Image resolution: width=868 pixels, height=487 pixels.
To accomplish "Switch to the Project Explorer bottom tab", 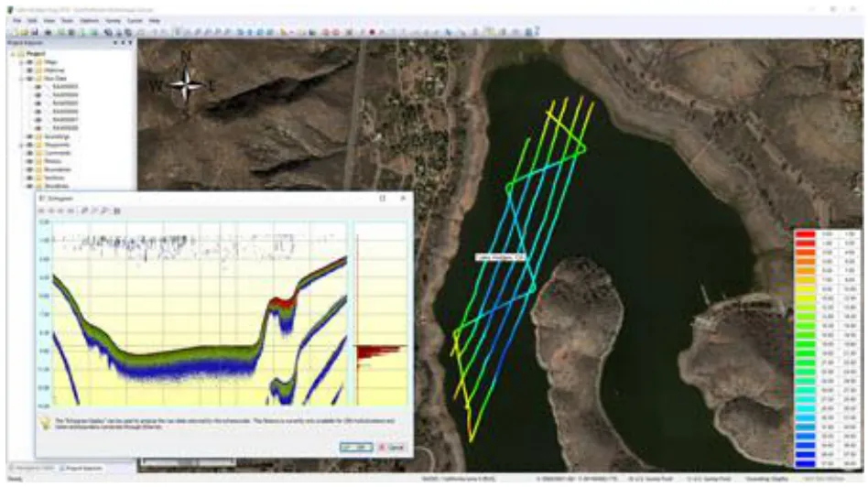I will point(81,468).
